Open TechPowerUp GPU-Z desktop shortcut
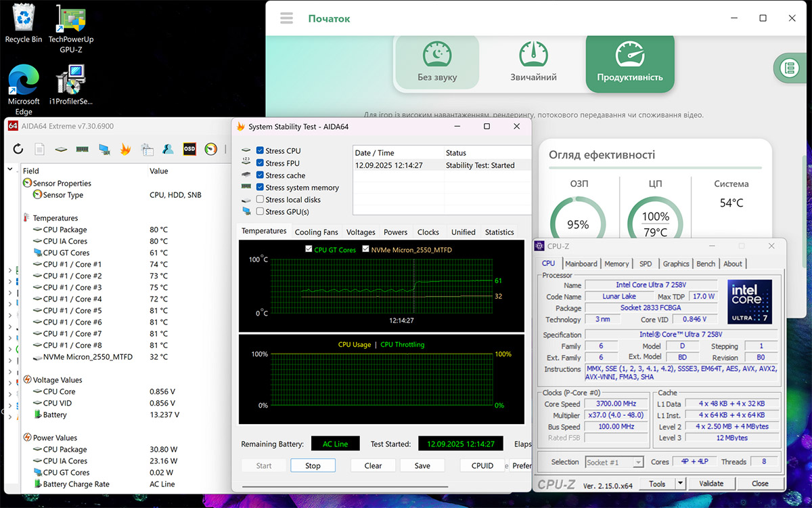The image size is (812, 508). [x=70, y=28]
